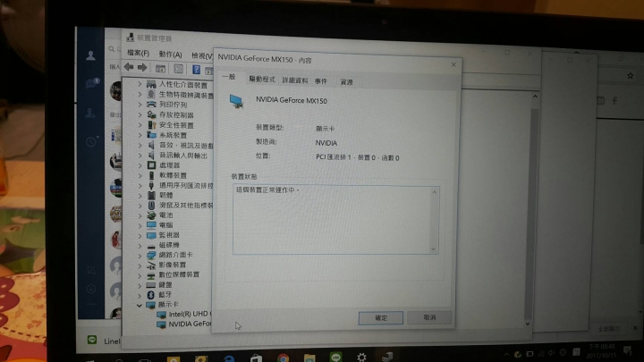Open the 檔案(F) menu
The height and width of the screenshot is (362, 644).
(138, 53)
